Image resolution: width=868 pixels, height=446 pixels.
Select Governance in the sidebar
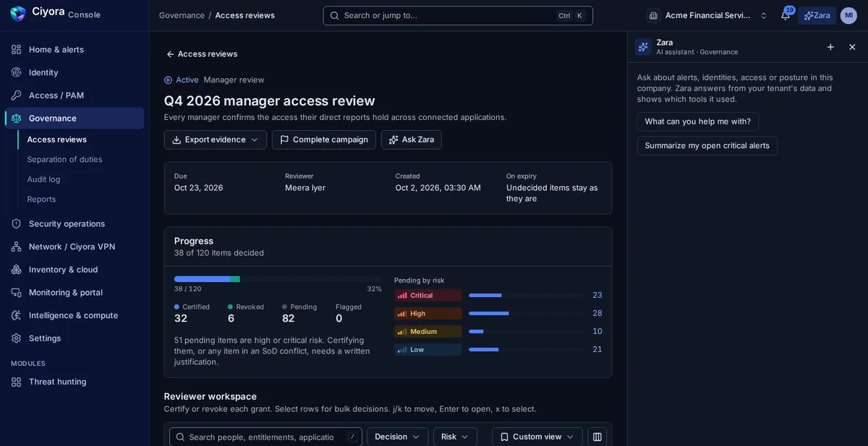pyautogui.click(x=75, y=119)
